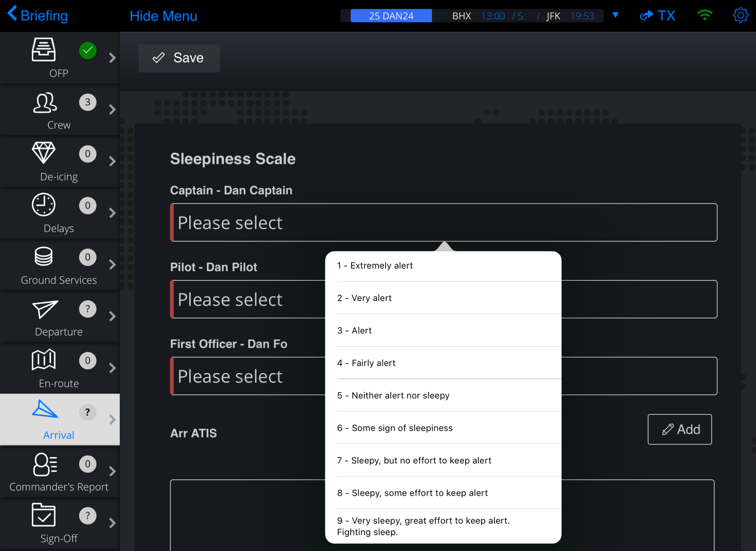Screen dimensions: 756x551
Task: Select the De-icing panel icon
Action: (44, 154)
